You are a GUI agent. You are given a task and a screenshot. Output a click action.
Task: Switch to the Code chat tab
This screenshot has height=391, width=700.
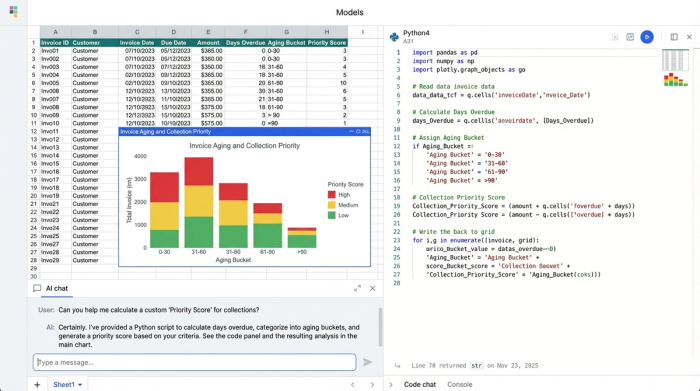(420, 384)
